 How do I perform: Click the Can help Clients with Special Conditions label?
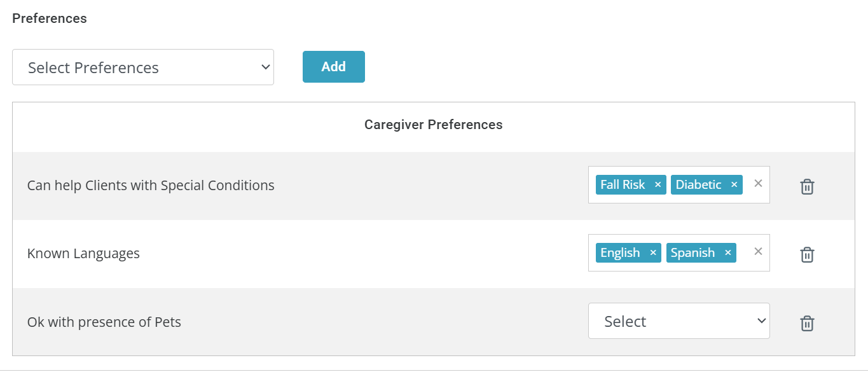[151, 186]
